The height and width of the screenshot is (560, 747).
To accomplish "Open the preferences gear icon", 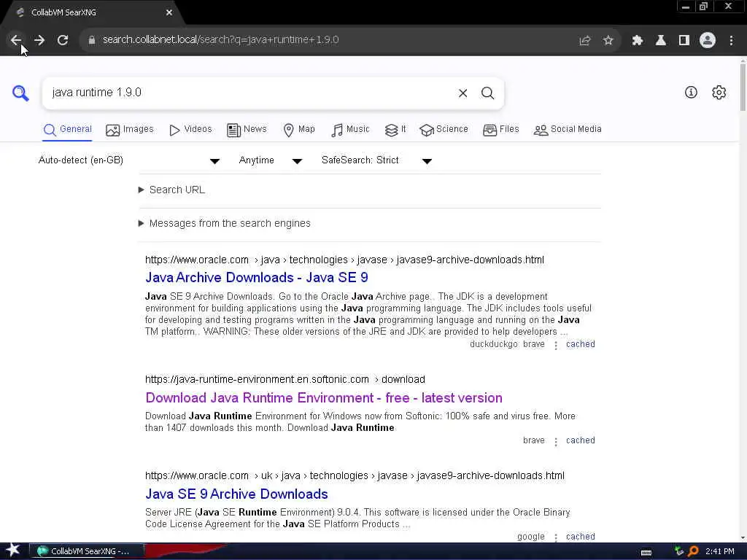I will (719, 93).
